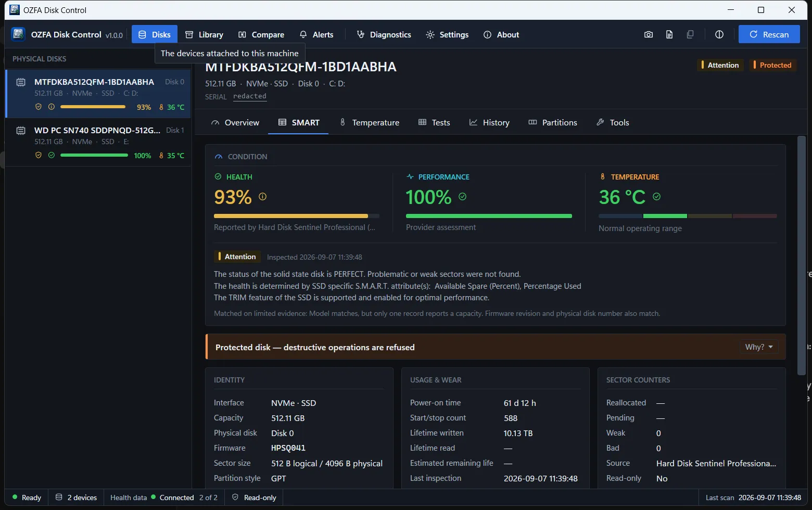Screen dimensions: 812x510
Task: Open Settings from the top navigation
Action: tap(447, 34)
